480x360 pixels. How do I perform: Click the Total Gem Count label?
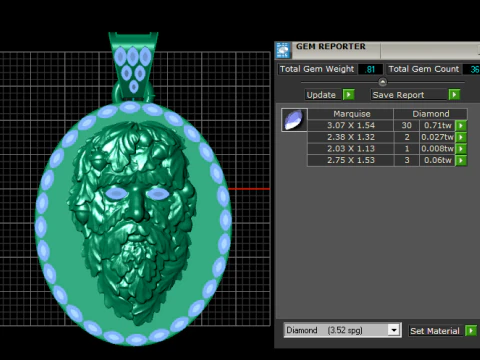[424, 69]
